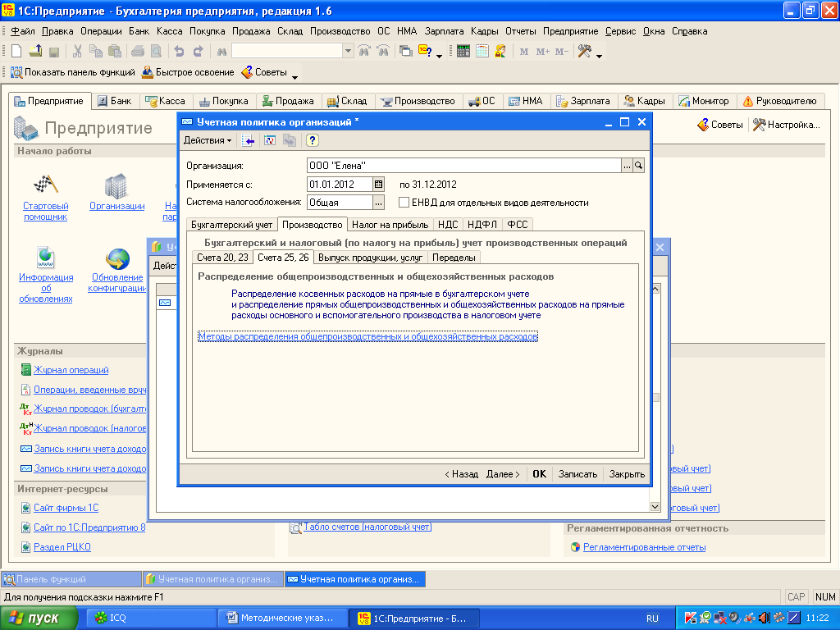Open the Банк panel tab
Screen dimensions: 840x630
(115, 101)
